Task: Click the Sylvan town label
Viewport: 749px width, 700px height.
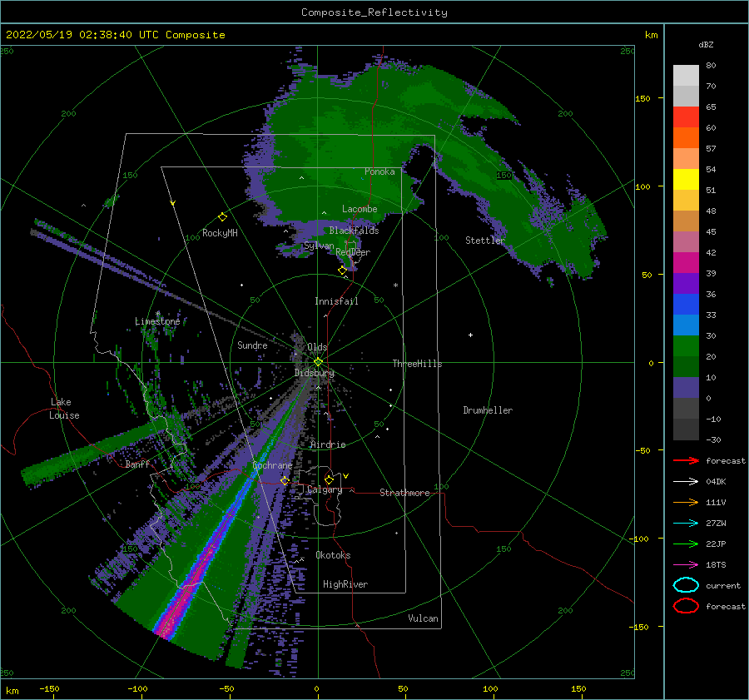Action: pos(319,246)
